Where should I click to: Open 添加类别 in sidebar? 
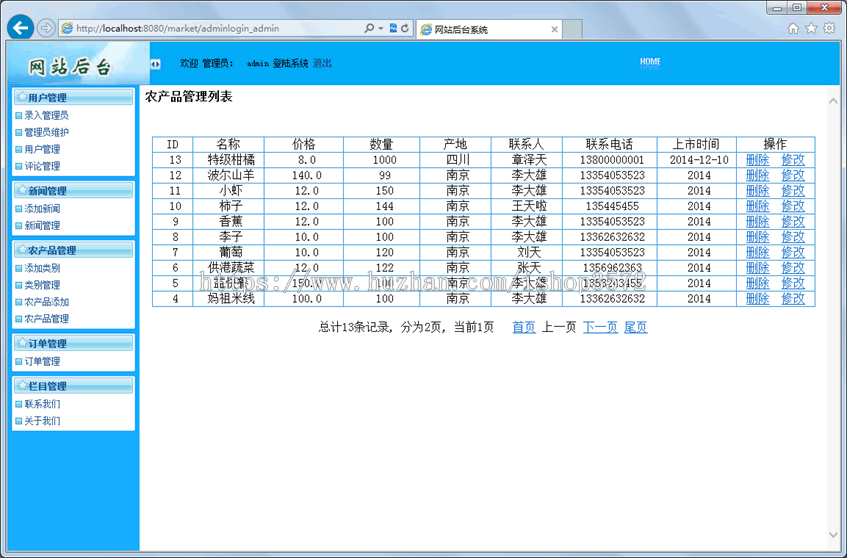pyautogui.click(x=42, y=268)
